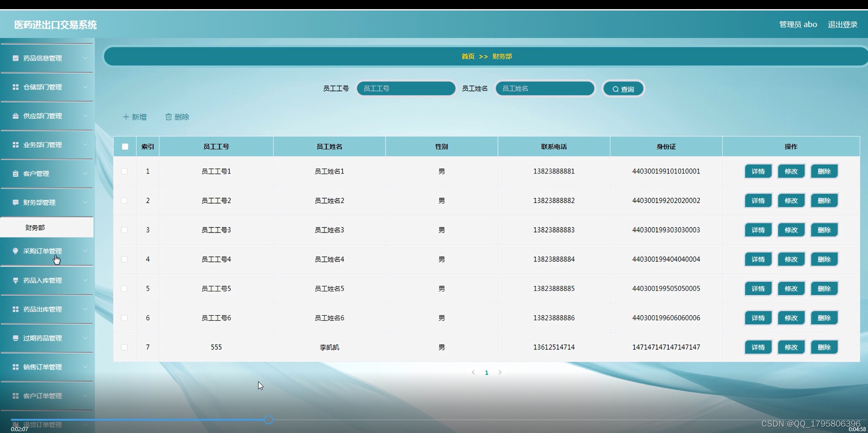Click the 员工工号 search input field
The height and width of the screenshot is (433, 868).
(406, 89)
